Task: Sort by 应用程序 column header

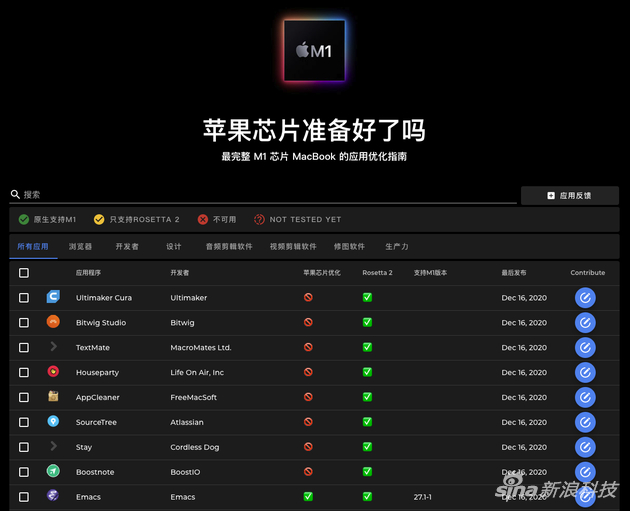Action: coord(88,273)
